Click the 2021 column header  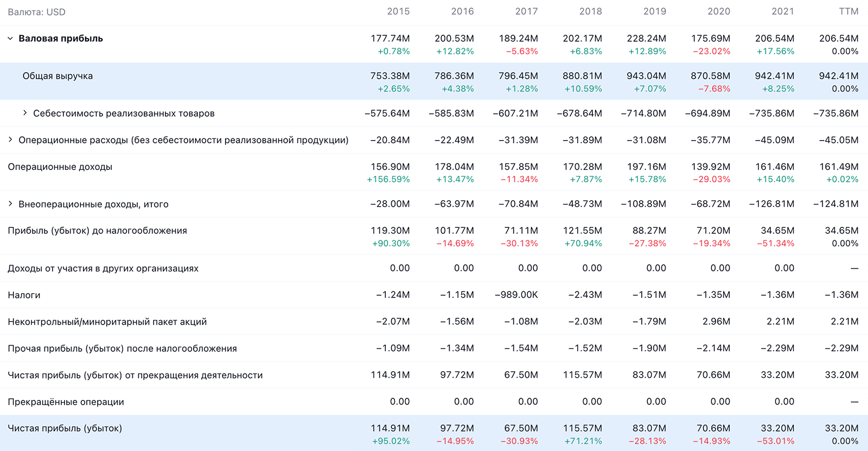(783, 11)
